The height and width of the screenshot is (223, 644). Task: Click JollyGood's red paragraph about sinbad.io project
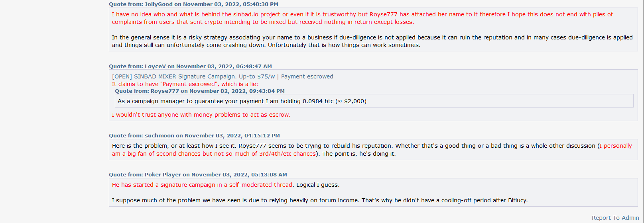[x=362, y=18]
